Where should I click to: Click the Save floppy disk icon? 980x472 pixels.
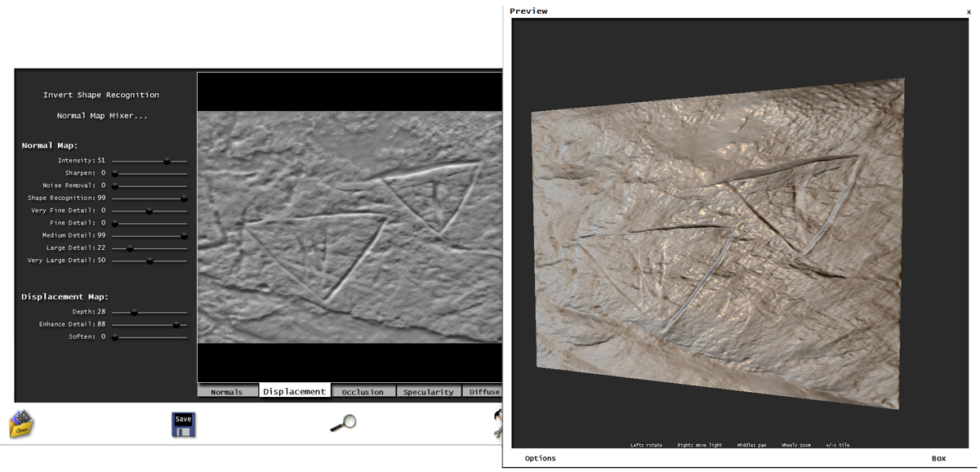click(x=183, y=425)
